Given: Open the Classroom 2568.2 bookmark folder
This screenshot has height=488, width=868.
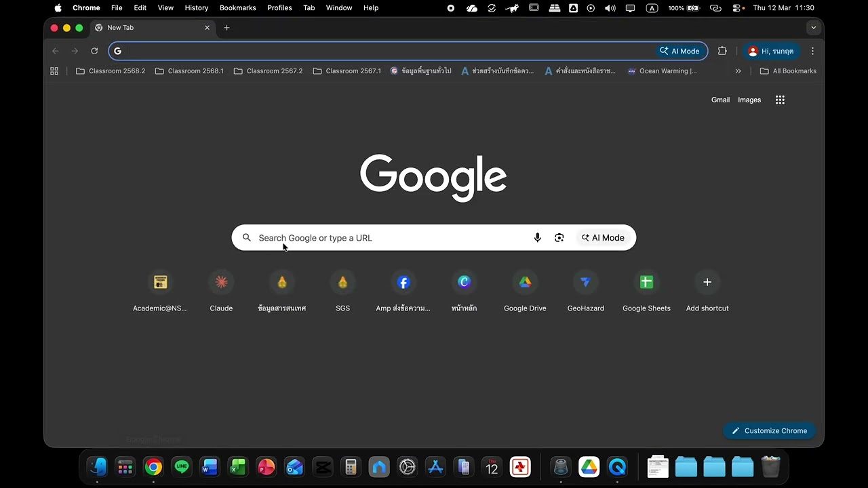Looking at the screenshot, I should [111, 70].
